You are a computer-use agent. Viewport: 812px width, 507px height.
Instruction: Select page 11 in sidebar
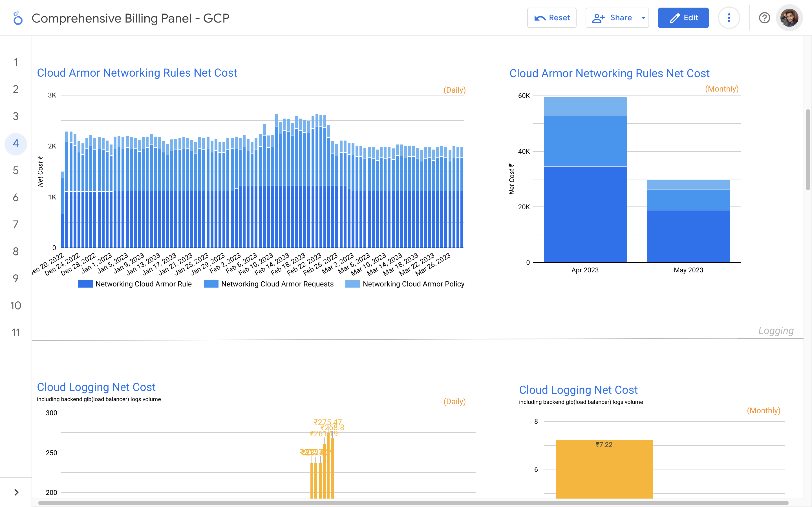click(x=16, y=333)
